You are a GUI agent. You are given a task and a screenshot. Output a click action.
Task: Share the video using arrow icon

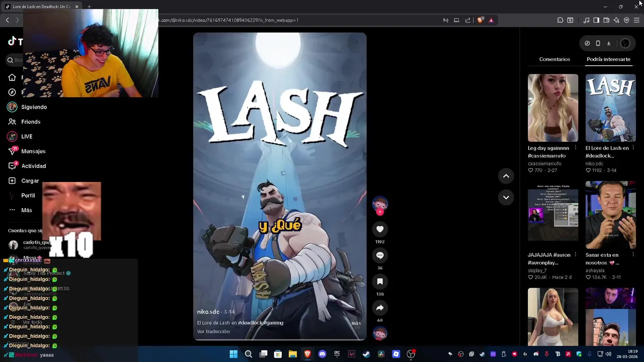click(x=380, y=308)
